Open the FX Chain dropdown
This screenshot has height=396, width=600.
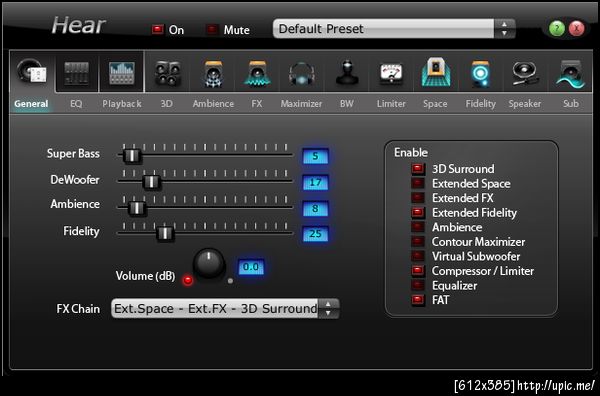tap(214, 308)
